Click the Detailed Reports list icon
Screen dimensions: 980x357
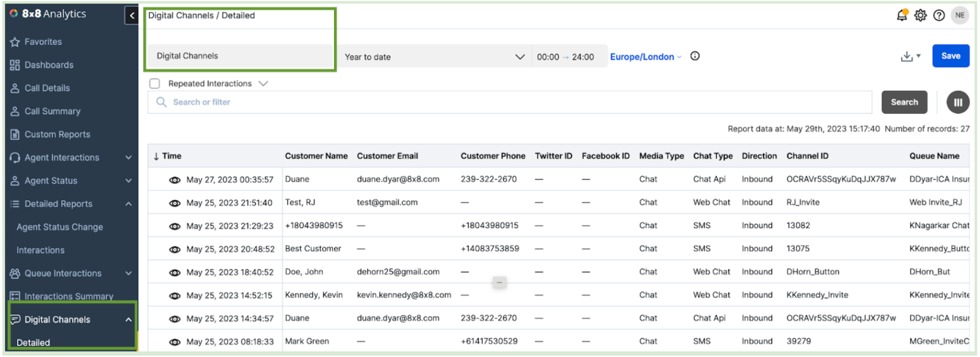click(15, 204)
